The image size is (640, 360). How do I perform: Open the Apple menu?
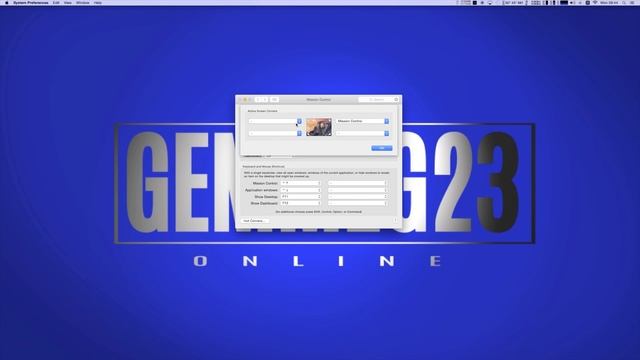(x=7, y=2)
